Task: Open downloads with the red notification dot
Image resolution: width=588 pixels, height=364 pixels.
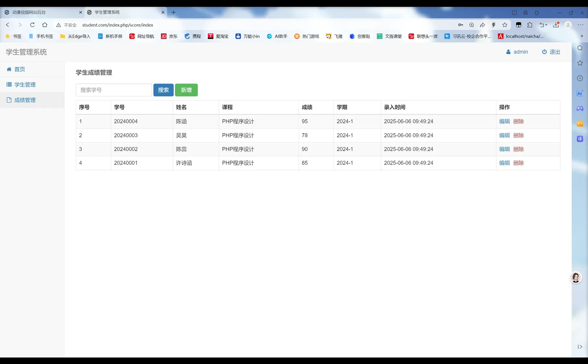Action: pyautogui.click(x=555, y=25)
